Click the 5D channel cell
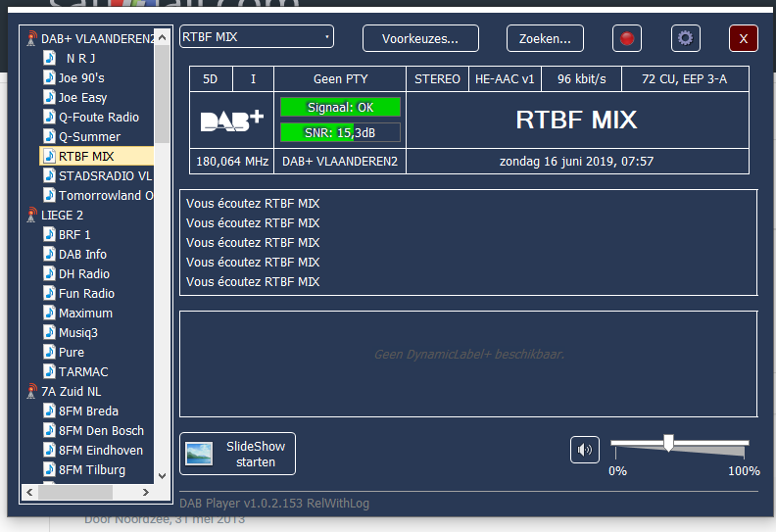The height and width of the screenshot is (532, 776). click(211, 79)
